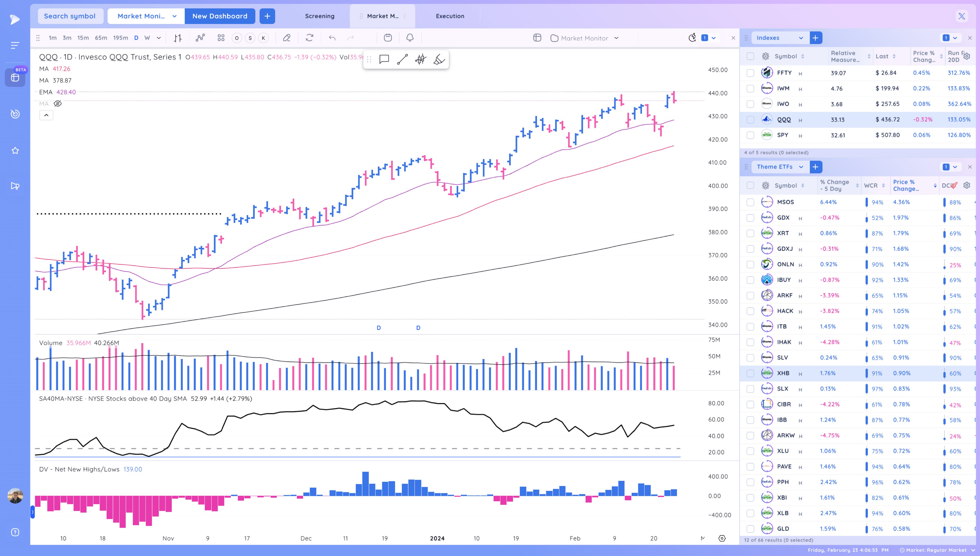This screenshot has width=980, height=556.
Task: Open the indicators icon in chart toolbar
Action: (200, 38)
